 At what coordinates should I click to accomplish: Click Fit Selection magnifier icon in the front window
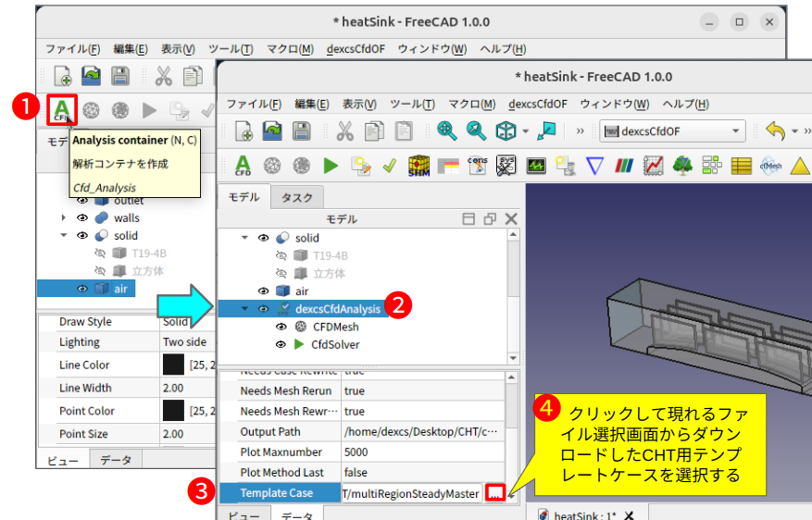click(476, 130)
